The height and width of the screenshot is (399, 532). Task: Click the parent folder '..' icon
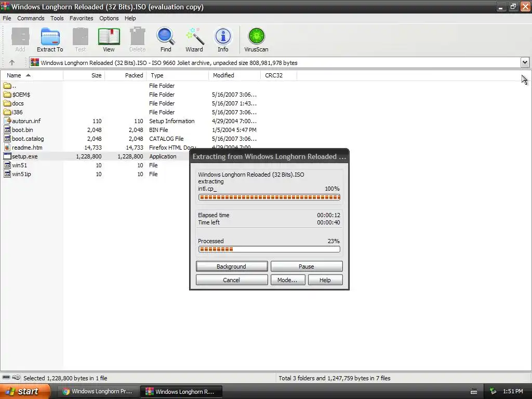7,86
